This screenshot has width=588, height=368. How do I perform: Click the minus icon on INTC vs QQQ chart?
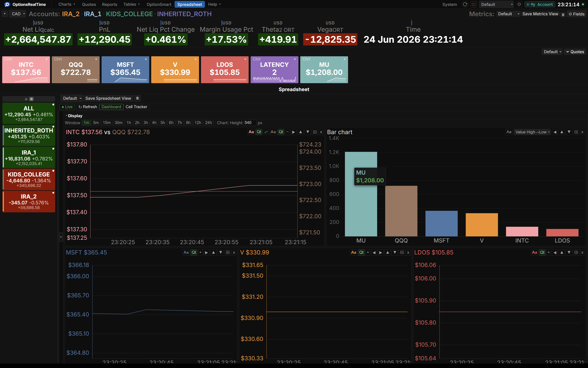[287, 132]
